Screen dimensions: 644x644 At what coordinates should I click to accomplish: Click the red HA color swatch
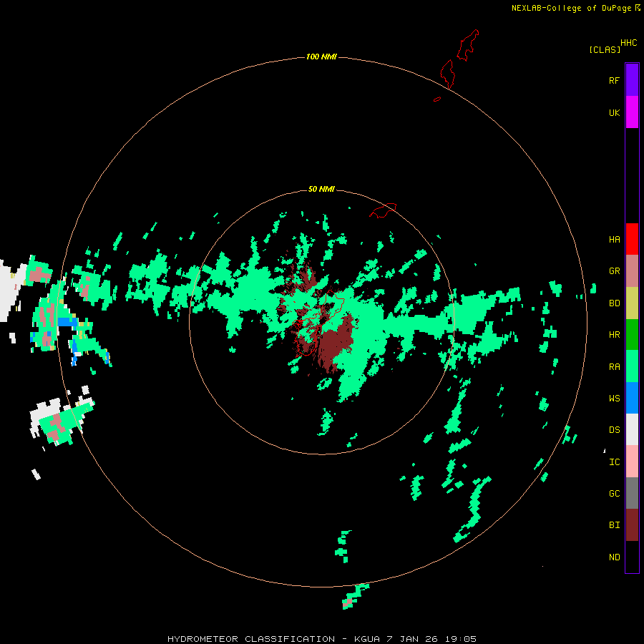click(632, 239)
